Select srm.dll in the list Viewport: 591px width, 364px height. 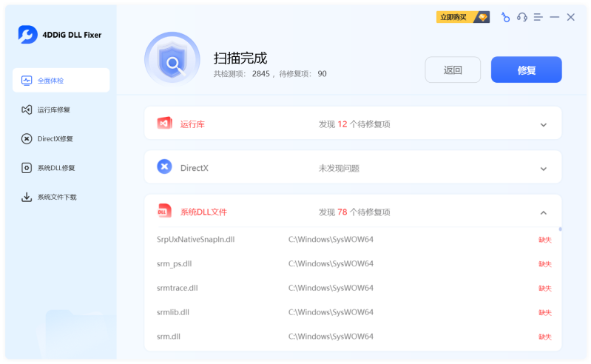[x=169, y=336]
